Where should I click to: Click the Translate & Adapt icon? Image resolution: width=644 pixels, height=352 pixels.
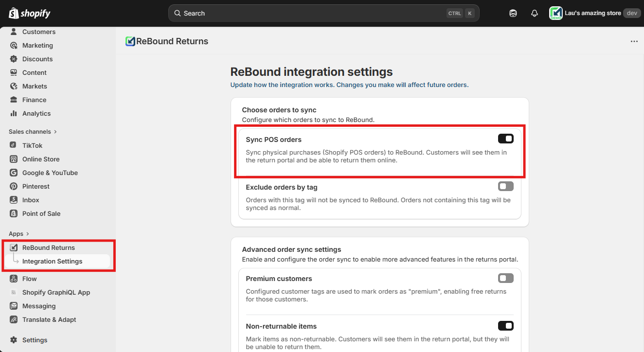(14, 319)
